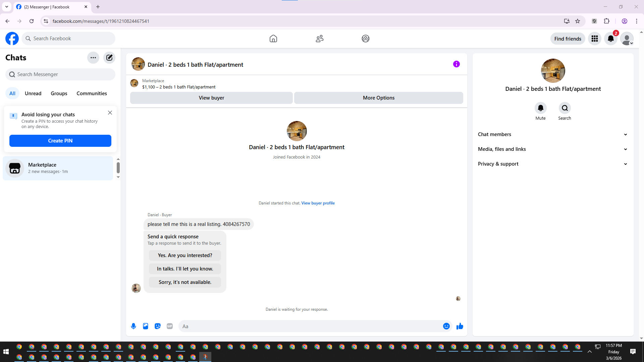
Task: Open the sticker picker icon
Action: [158, 326]
